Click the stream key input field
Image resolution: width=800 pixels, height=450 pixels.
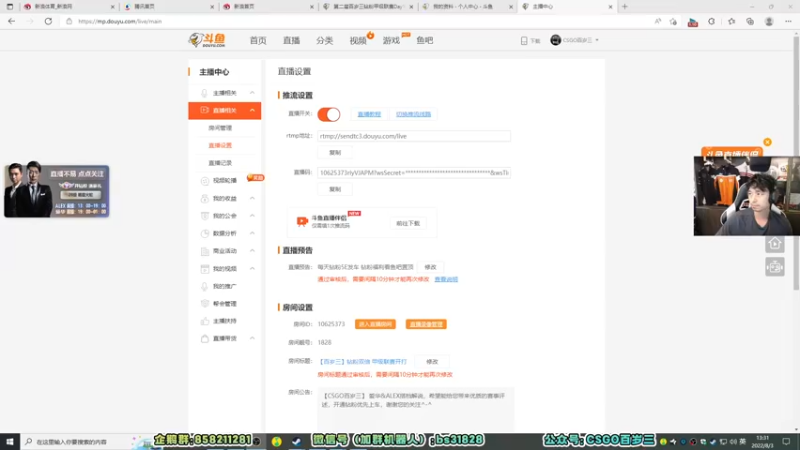pos(414,173)
